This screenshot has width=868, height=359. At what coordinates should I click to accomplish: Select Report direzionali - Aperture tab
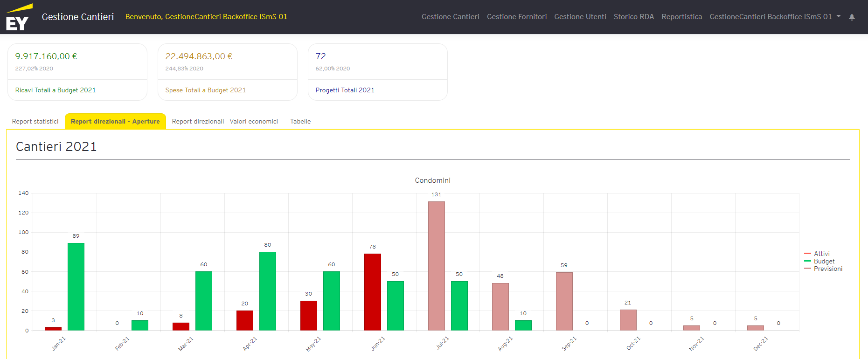(115, 122)
